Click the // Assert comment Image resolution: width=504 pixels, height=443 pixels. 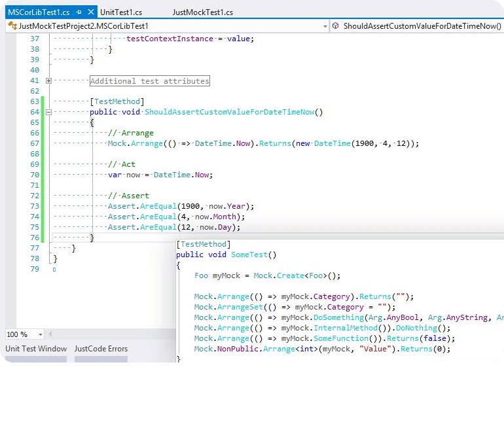(x=128, y=196)
